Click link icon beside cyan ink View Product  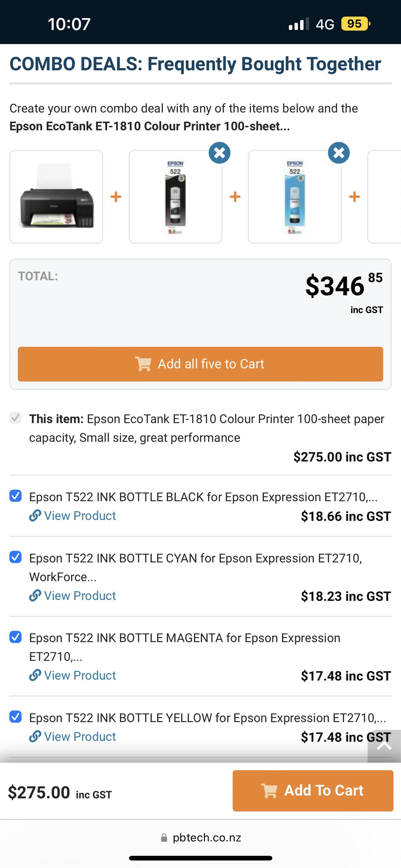35,595
